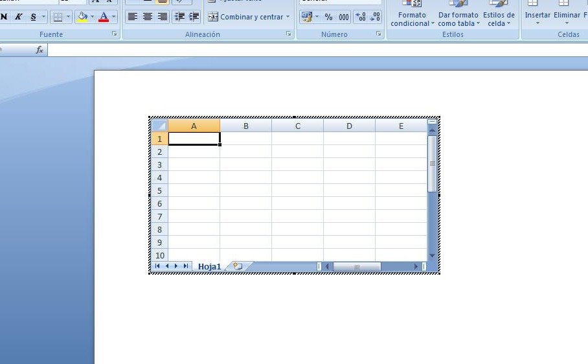Align text to the right
This screenshot has width=588, height=364.
click(163, 17)
